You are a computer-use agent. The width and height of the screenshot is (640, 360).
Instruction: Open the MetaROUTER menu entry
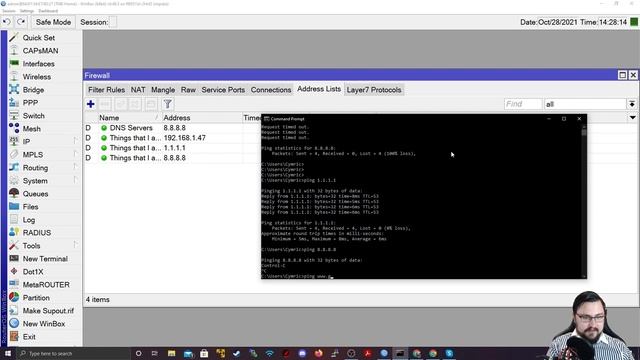point(46,285)
